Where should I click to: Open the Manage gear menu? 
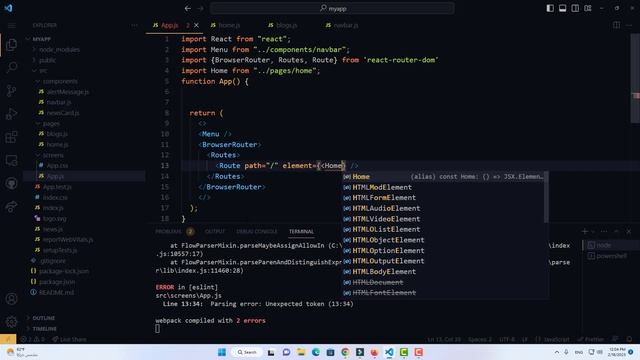(x=11, y=322)
